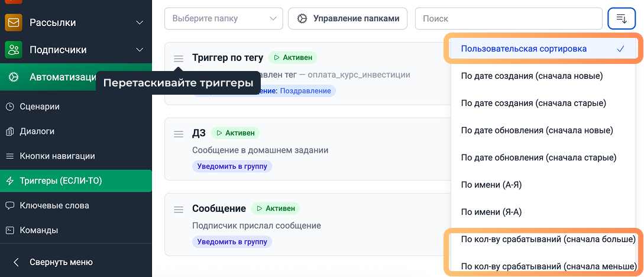The image size is (644, 277).
Task: Sort by trigger count, most first
Action: coord(548,239)
